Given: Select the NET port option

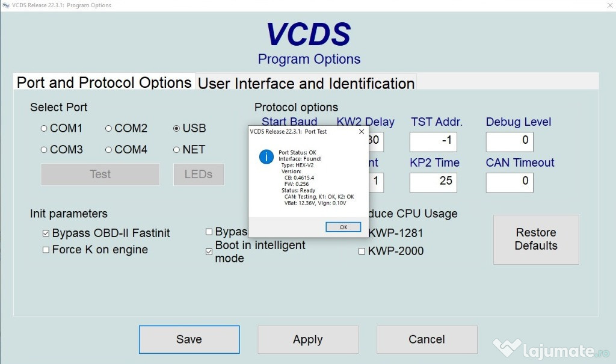Looking at the screenshot, I should click(176, 149).
